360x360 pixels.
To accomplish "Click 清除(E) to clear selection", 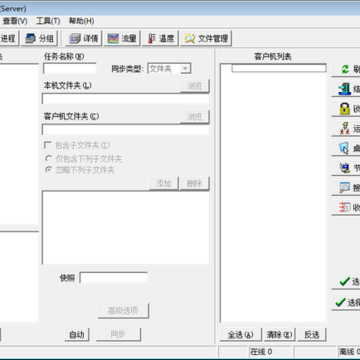I will (x=279, y=335).
